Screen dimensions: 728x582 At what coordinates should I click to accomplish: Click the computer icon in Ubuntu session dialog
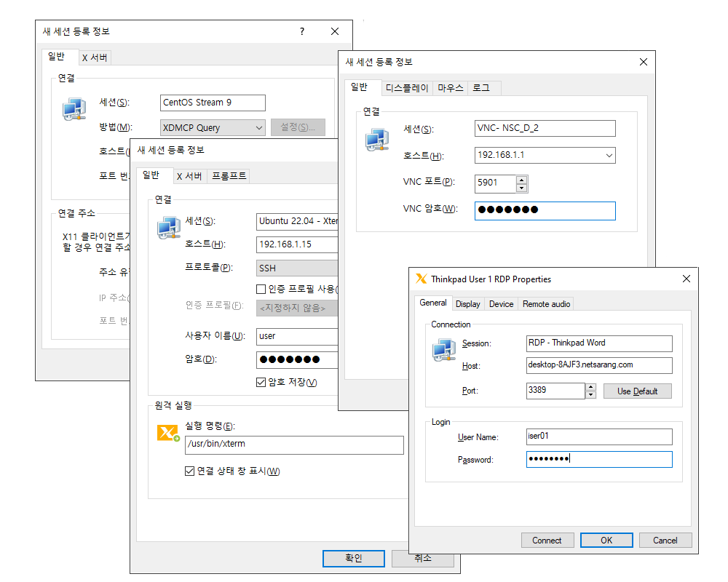click(169, 228)
